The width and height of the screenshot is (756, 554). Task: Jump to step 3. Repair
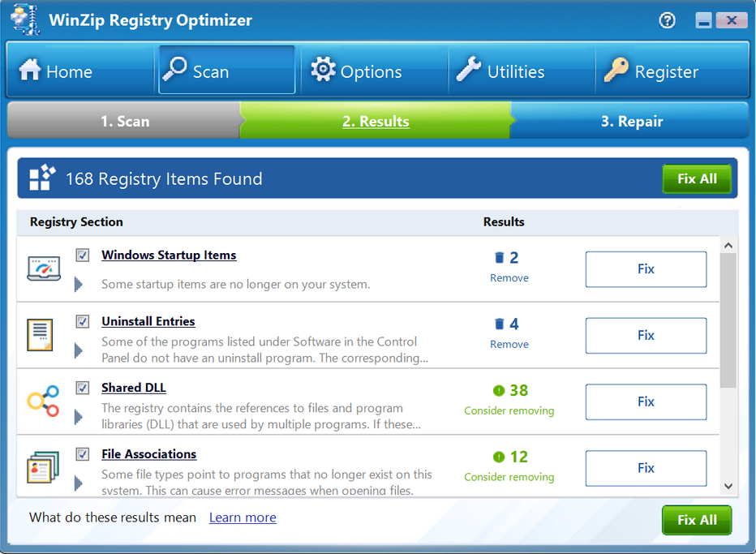tap(629, 121)
